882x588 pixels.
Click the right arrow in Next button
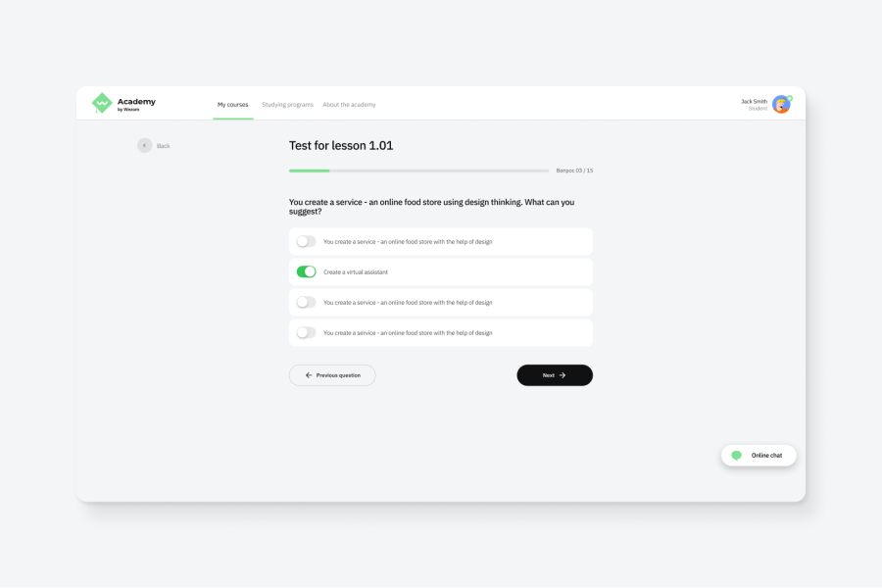(563, 375)
